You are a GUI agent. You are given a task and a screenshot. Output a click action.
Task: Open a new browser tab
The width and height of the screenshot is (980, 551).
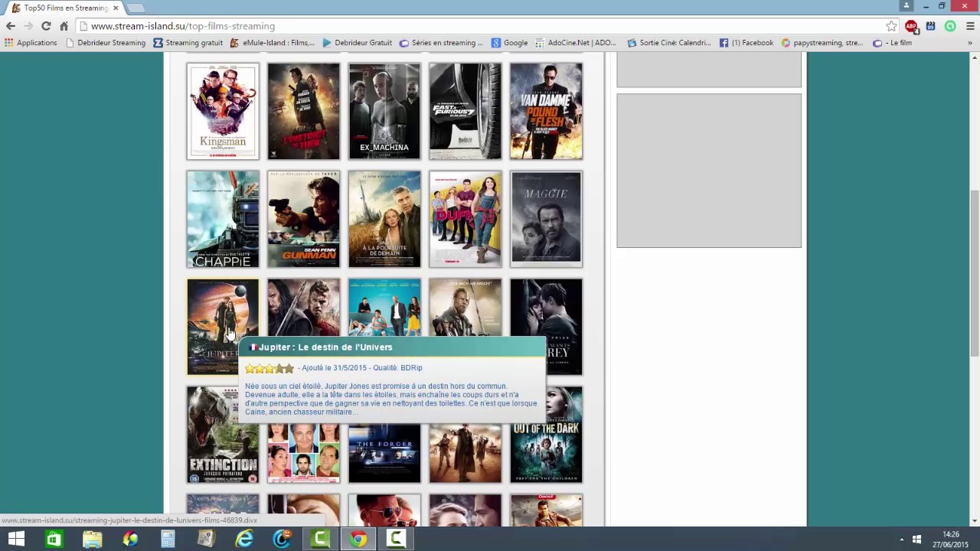[136, 8]
